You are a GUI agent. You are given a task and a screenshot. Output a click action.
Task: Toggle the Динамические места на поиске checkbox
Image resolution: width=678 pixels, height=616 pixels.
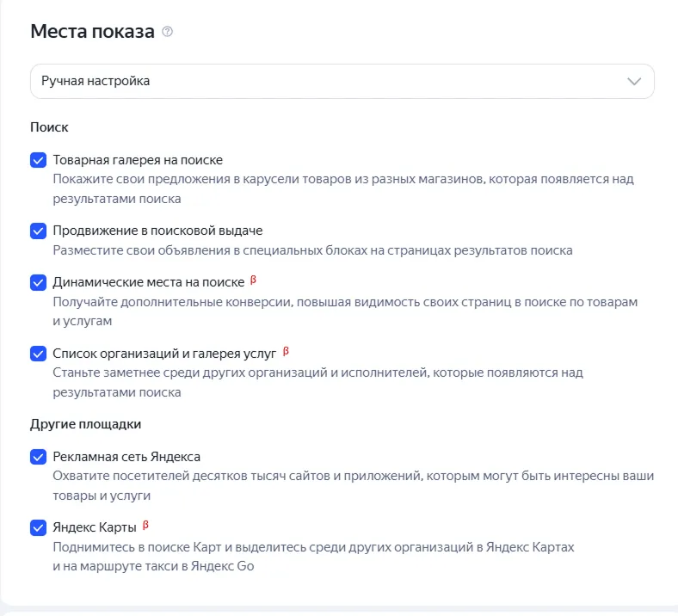pos(38,282)
